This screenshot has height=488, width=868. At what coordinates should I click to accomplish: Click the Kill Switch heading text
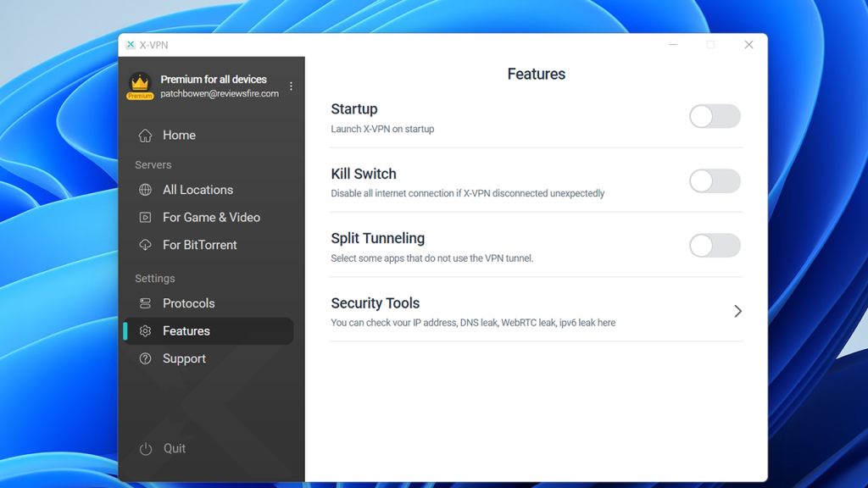click(x=364, y=174)
